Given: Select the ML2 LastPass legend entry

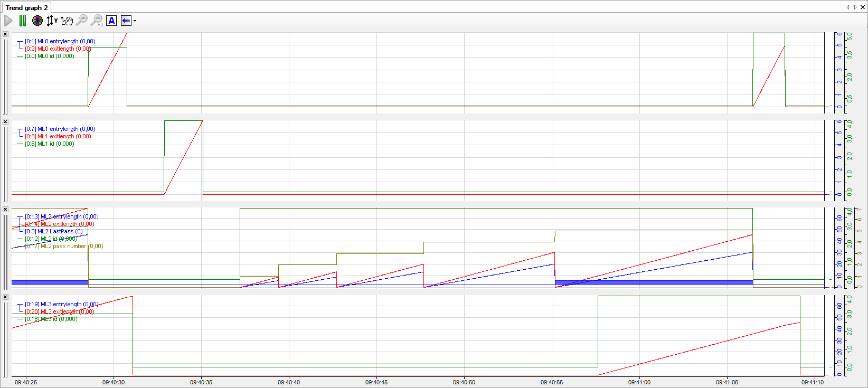Looking at the screenshot, I should pyautogui.click(x=54, y=231).
